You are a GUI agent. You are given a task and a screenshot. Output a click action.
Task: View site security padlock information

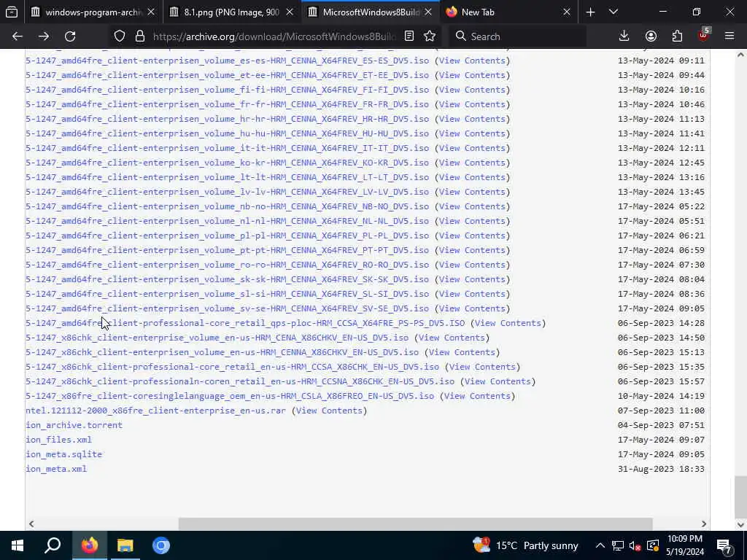pyautogui.click(x=140, y=36)
